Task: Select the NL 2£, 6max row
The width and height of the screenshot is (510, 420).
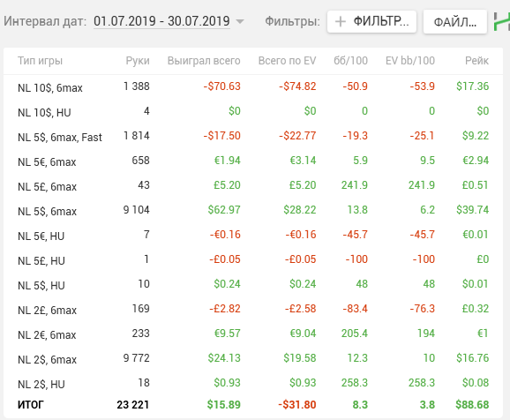Action: click(x=253, y=310)
